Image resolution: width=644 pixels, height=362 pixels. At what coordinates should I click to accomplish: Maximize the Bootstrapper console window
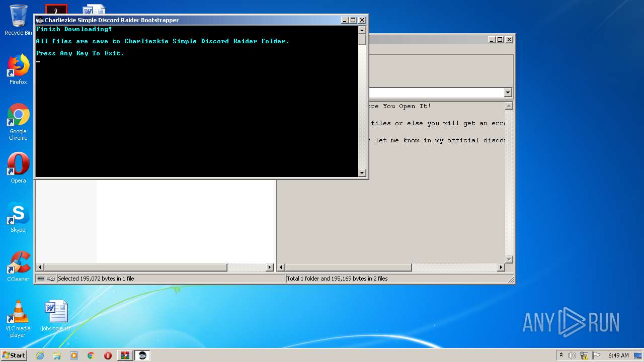pyautogui.click(x=353, y=20)
